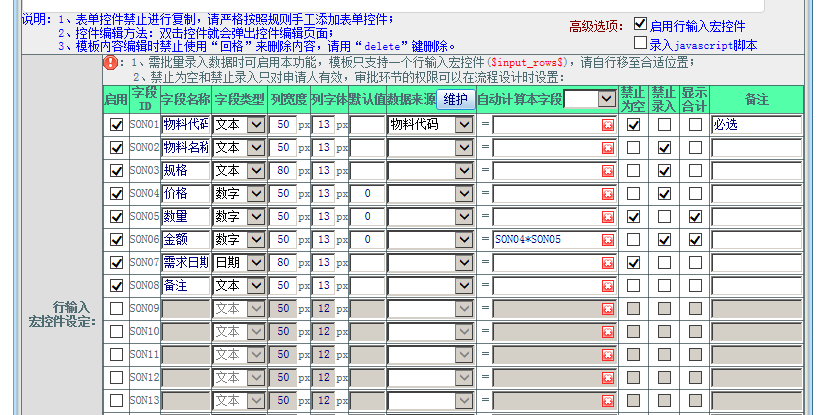Open the 物料代码 data source dropdown
Viewport: 824px width, 415px height.
tap(462, 125)
